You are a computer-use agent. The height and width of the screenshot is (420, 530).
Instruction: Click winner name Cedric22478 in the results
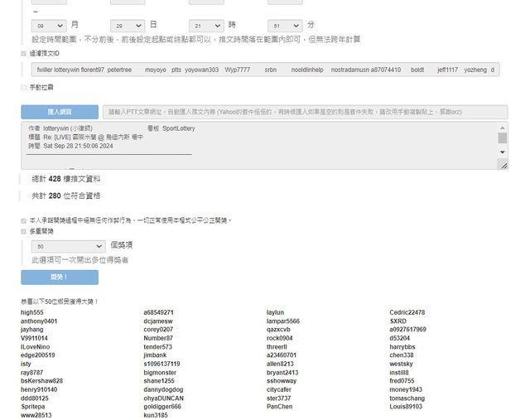[x=407, y=312]
